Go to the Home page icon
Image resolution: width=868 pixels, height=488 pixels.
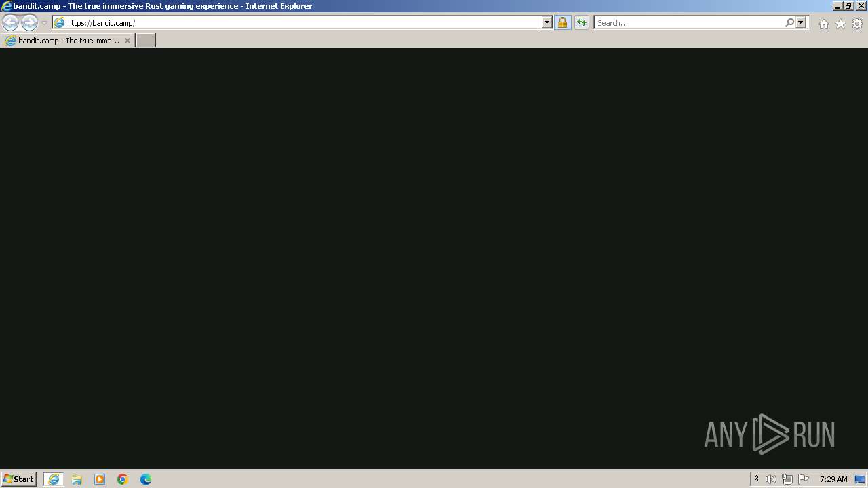(823, 24)
